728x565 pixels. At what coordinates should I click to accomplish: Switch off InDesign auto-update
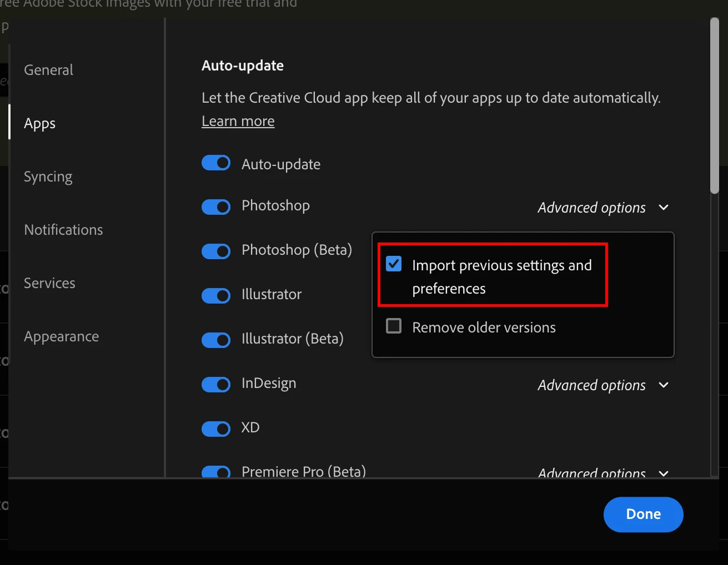[x=216, y=385]
